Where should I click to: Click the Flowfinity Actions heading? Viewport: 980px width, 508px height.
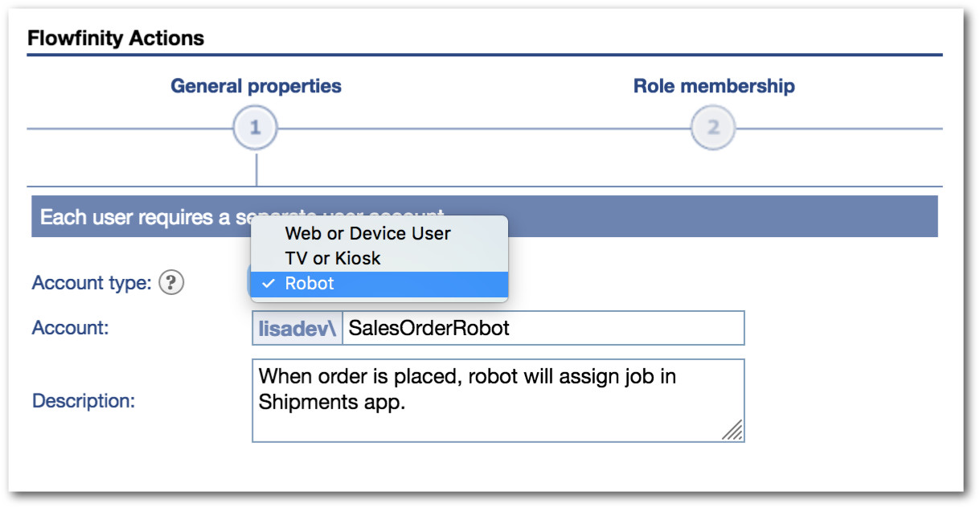pyautogui.click(x=116, y=39)
